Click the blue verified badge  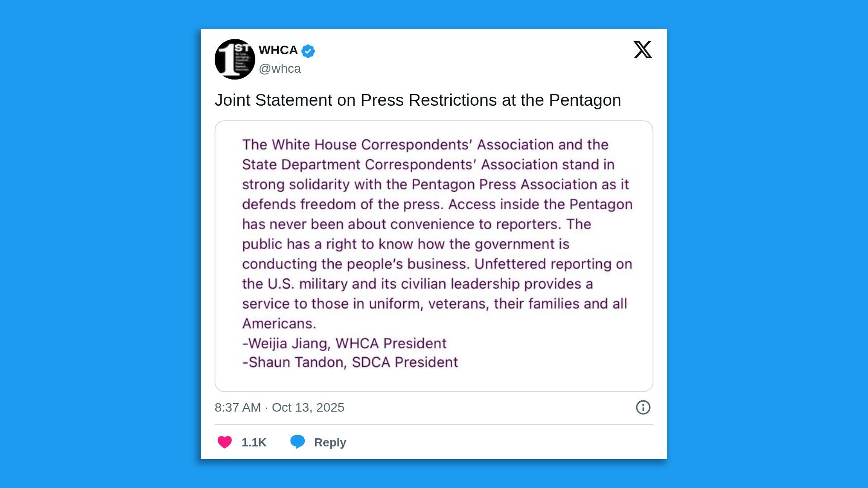click(308, 51)
